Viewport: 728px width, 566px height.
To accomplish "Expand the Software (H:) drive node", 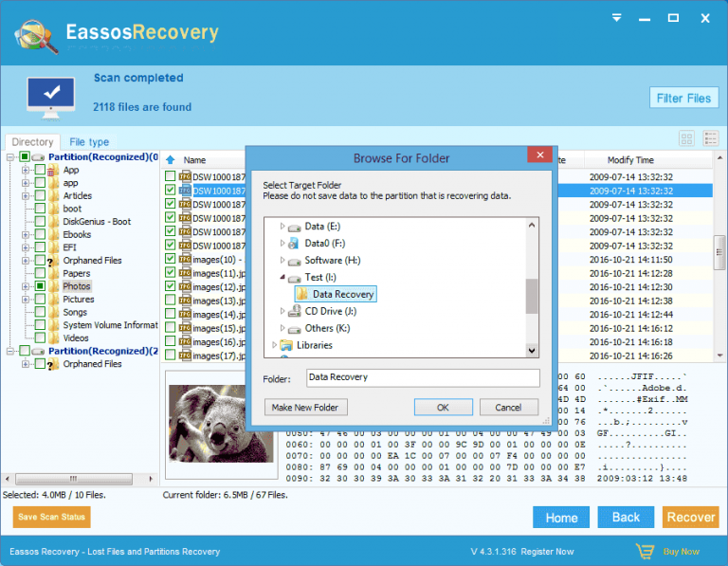I will pyautogui.click(x=282, y=260).
